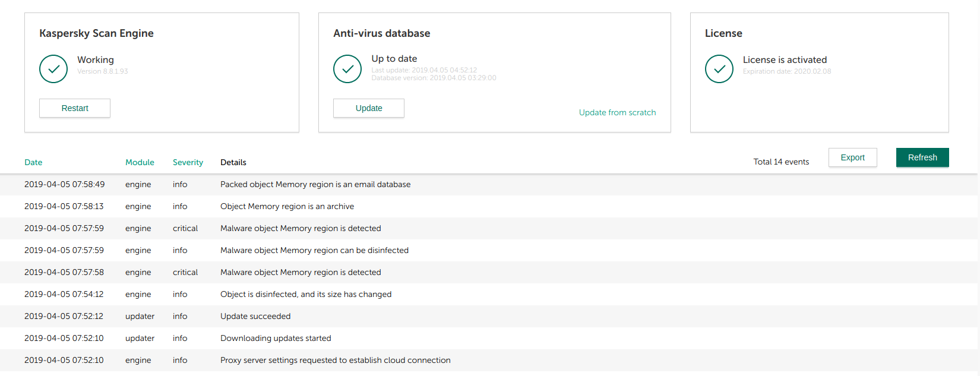Select the Downloading updates started row
980x376 pixels.
(x=276, y=339)
